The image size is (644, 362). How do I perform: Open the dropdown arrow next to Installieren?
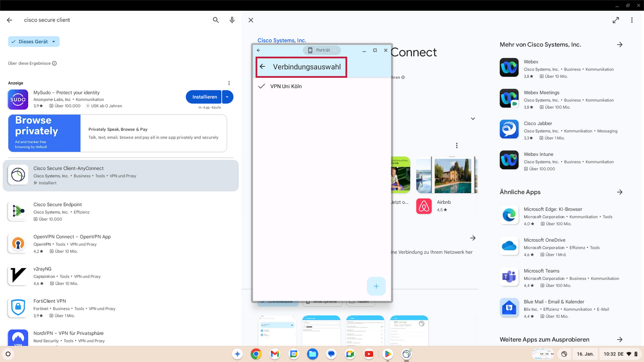tap(227, 97)
